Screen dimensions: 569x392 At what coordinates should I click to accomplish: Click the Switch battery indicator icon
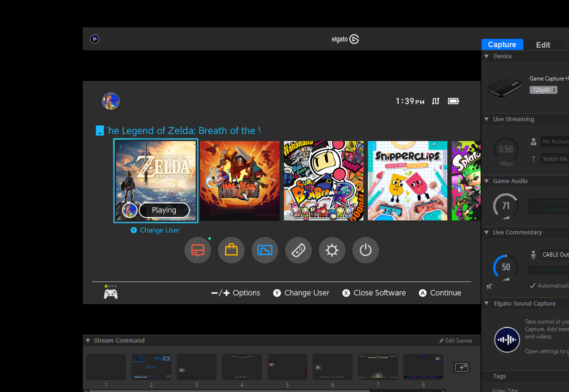pyautogui.click(x=453, y=101)
